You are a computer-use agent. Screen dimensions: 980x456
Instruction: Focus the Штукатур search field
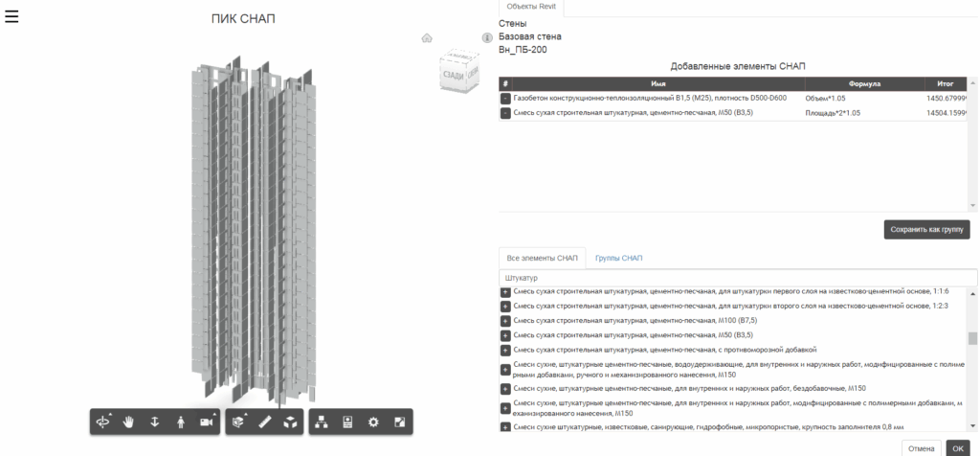(738, 278)
